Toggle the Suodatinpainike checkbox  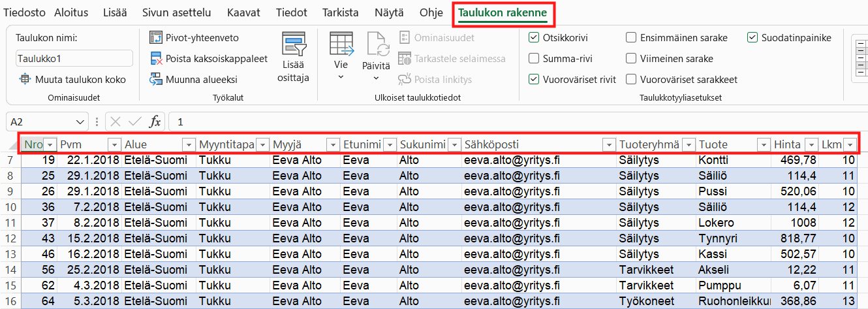click(752, 37)
